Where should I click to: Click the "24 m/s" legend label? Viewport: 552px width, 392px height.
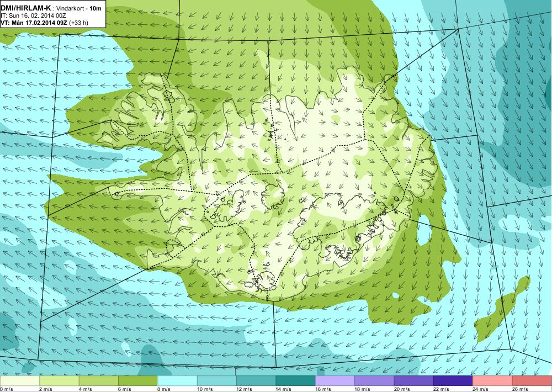[481, 389]
